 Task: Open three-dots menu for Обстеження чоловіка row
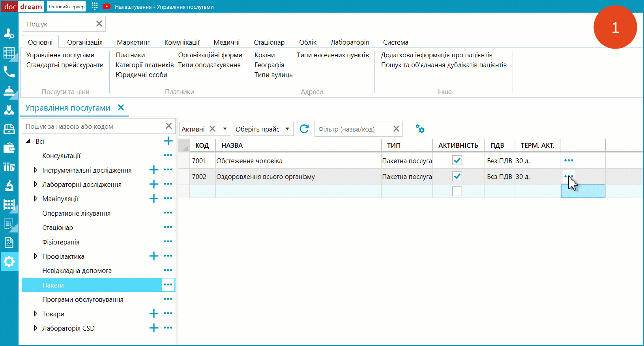pyautogui.click(x=569, y=160)
